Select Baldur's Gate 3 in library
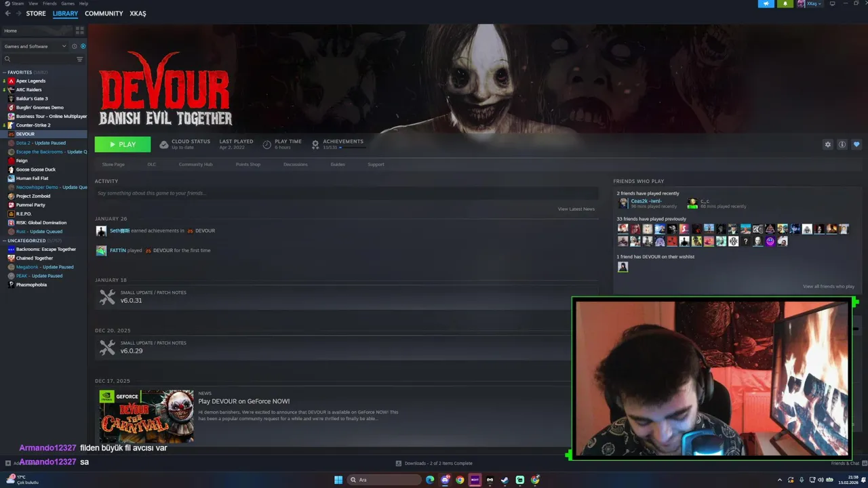The height and width of the screenshot is (488, 868). coord(32,98)
